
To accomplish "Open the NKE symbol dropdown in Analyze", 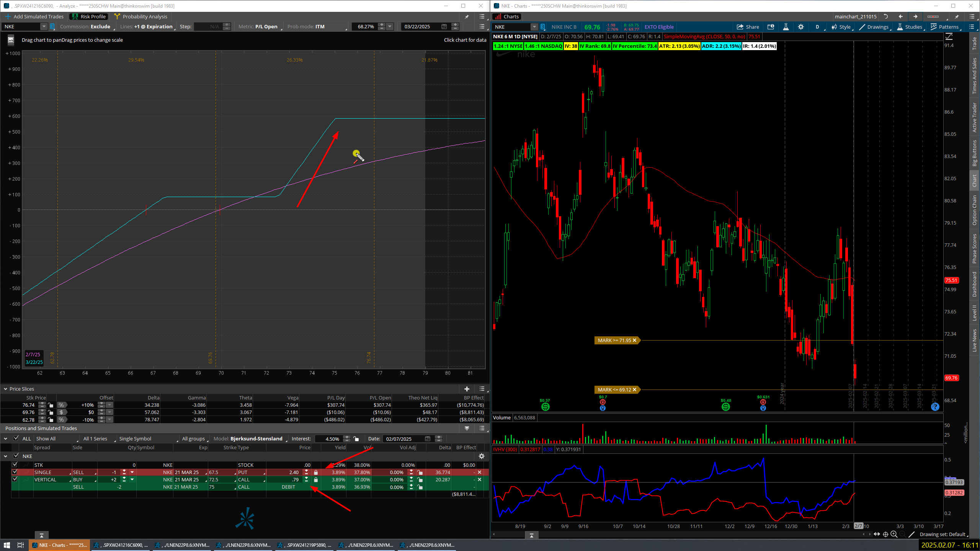I will [x=44, y=26].
